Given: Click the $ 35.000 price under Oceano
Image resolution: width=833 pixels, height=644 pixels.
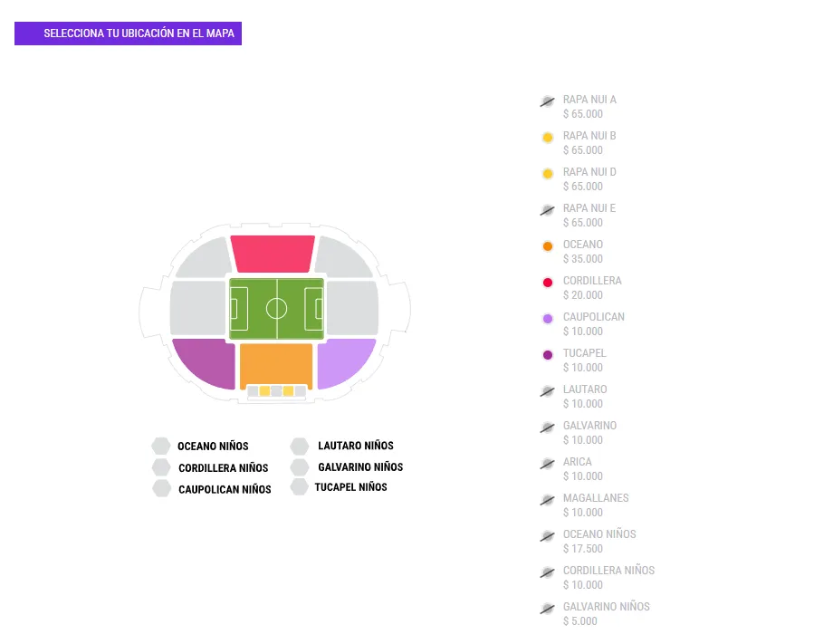Looking at the screenshot, I should tap(582, 259).
